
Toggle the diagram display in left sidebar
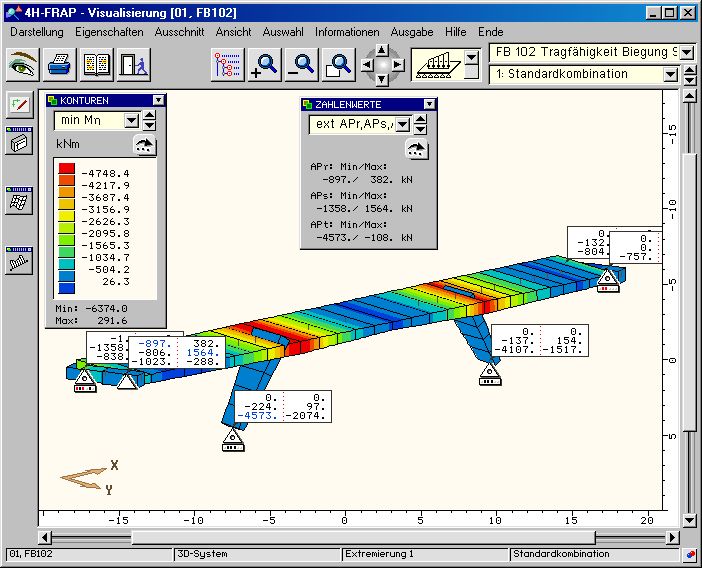click(19, 261)
